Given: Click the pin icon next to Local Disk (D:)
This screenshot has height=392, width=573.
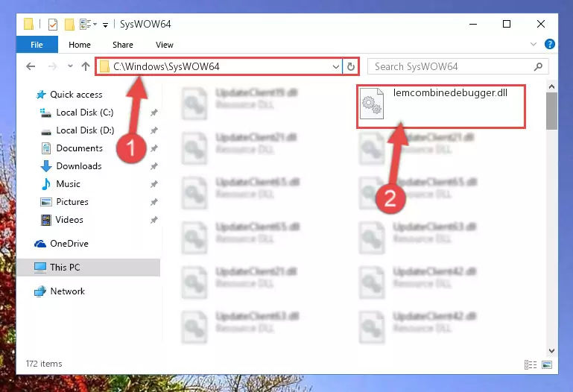Looking at the screenshot, I should (153, 130).
